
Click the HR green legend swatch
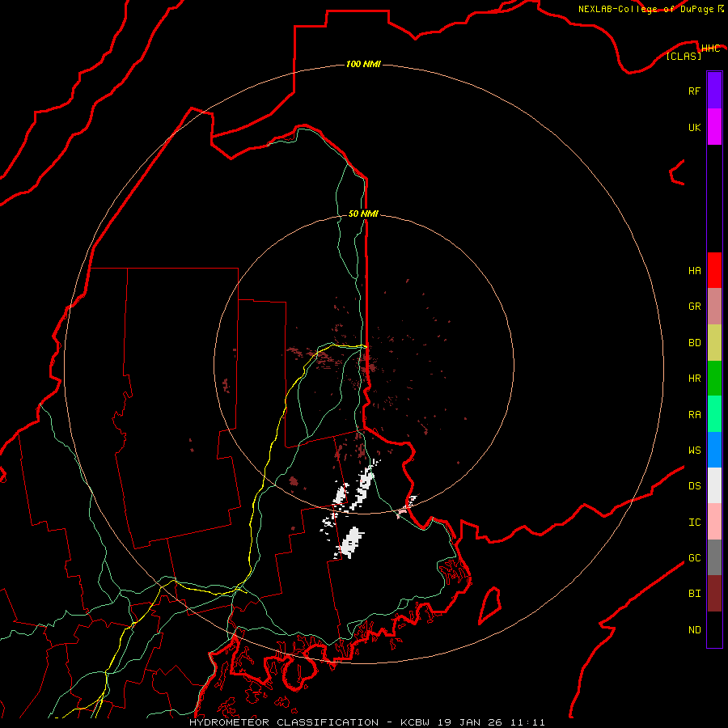pyautogui.click(x=714, y=378)
